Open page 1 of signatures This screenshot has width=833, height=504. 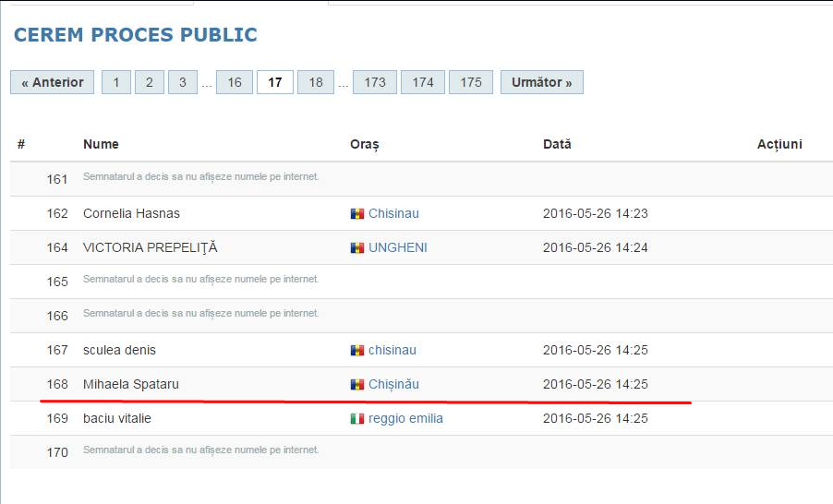click(x=115, y=82)
